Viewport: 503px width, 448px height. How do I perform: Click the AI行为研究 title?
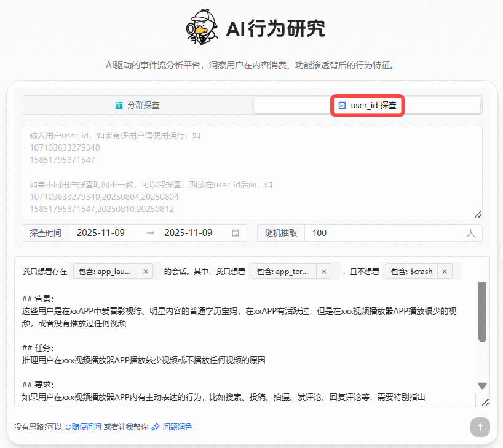click(x=275, y=28)
